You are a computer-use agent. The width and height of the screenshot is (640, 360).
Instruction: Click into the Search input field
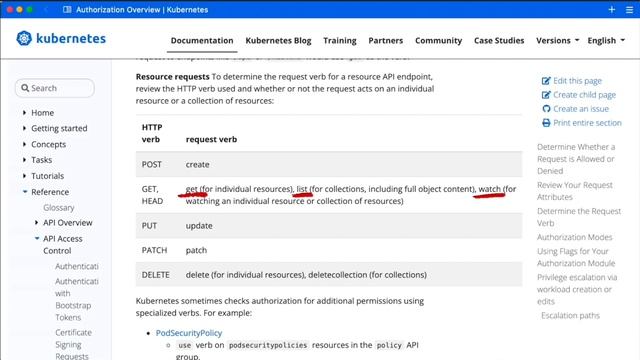55,88
